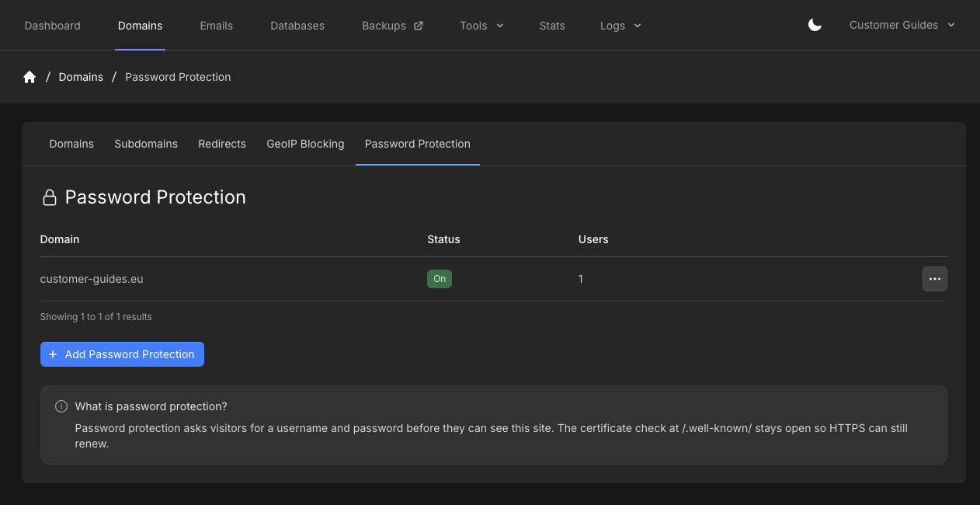Expand the Tools dropdown menu
Viewport: 980px width, 505px height.
[481, 26]
